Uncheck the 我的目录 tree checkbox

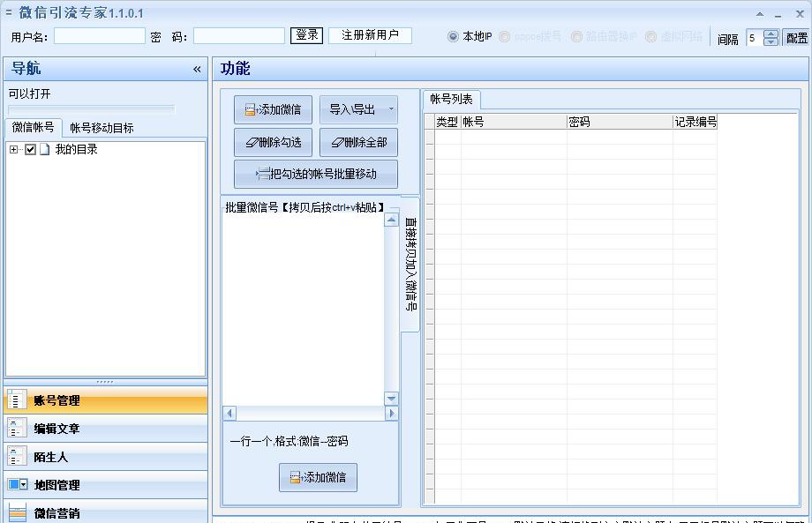pyautogui.click(x=29, y=149)
